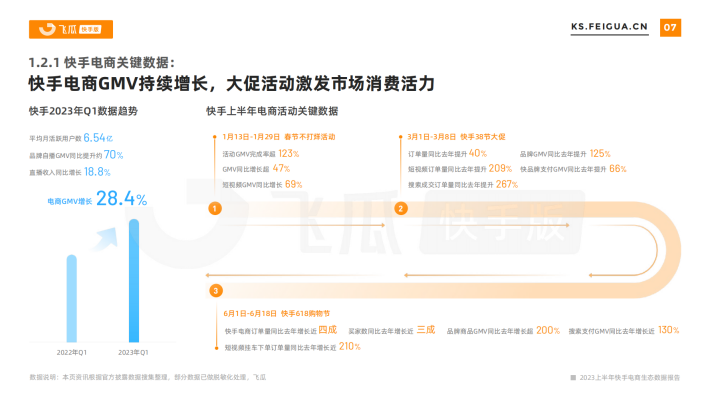Open the KS.FEIGUA.CN link
The height and width of the screenshot is (399, 710).
pyautogui.click(x=609, y=27)
